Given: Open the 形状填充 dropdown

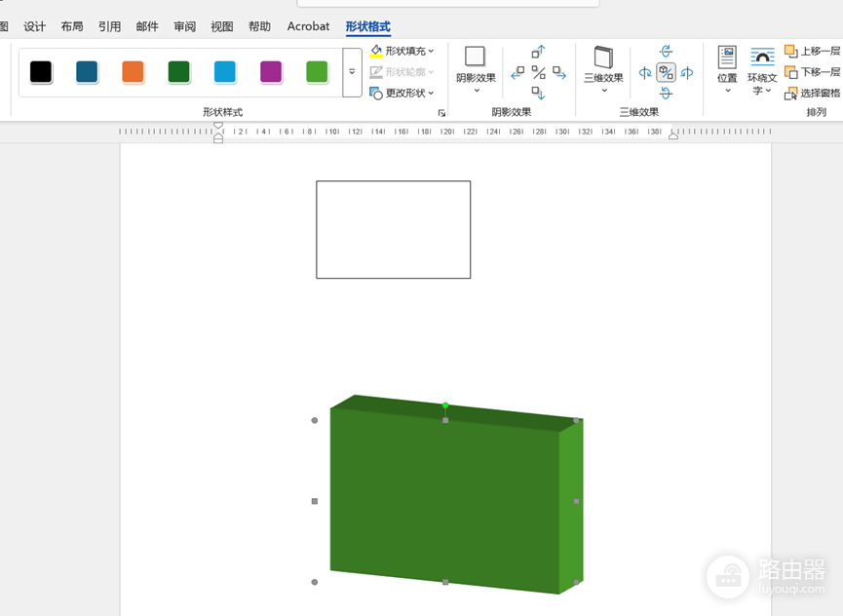Looking at the screenshot, I should click(402, 51).
